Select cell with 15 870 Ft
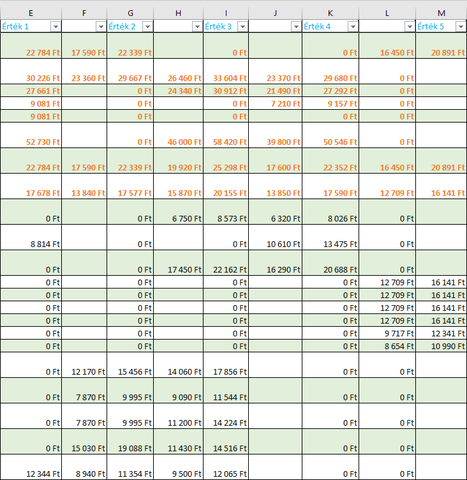This screenshot has width=467, height=480. [x=178, y=186]
